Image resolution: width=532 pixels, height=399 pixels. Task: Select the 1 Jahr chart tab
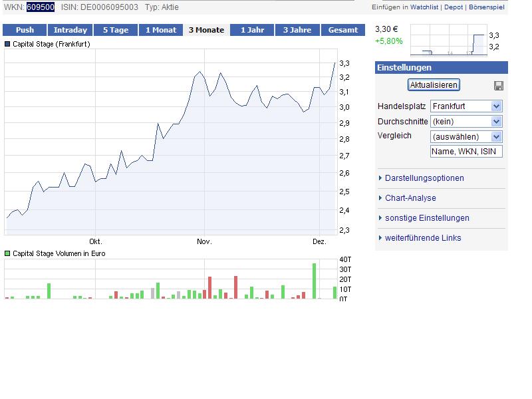[252, 30]
